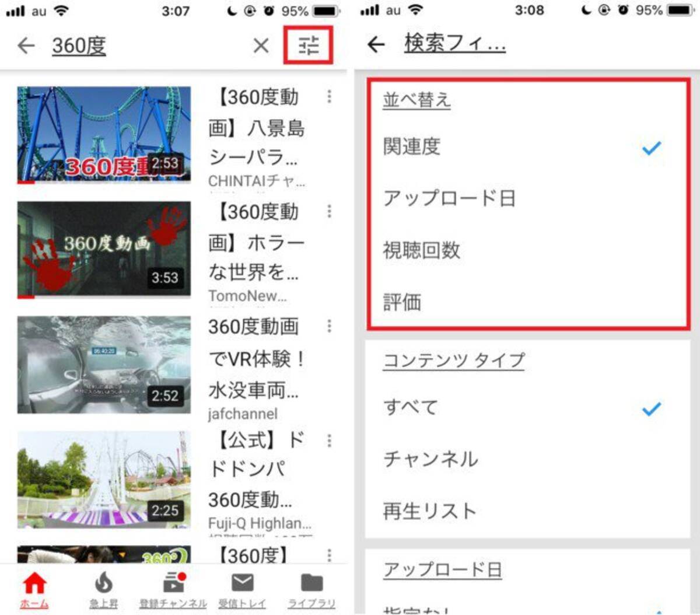Tap the TomoNew channel name
Image resolution: width=700 pixels, height=615 pixels.
click(x=248, y=296)
